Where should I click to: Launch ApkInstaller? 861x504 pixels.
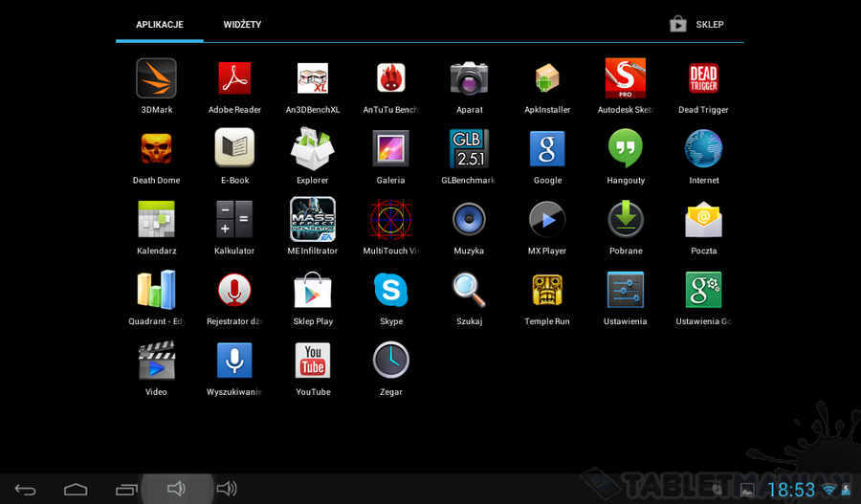tap(547, 78)
